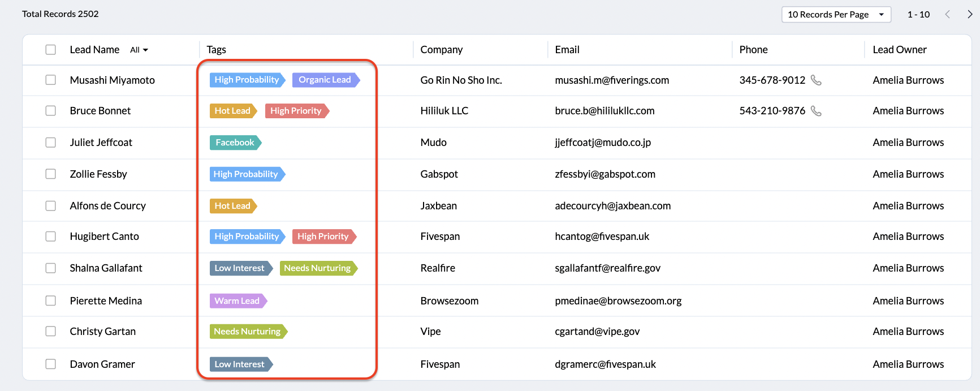Open Bruce Bonnet lead record
The width and height of the screenshot is (980, 391).
100,110
